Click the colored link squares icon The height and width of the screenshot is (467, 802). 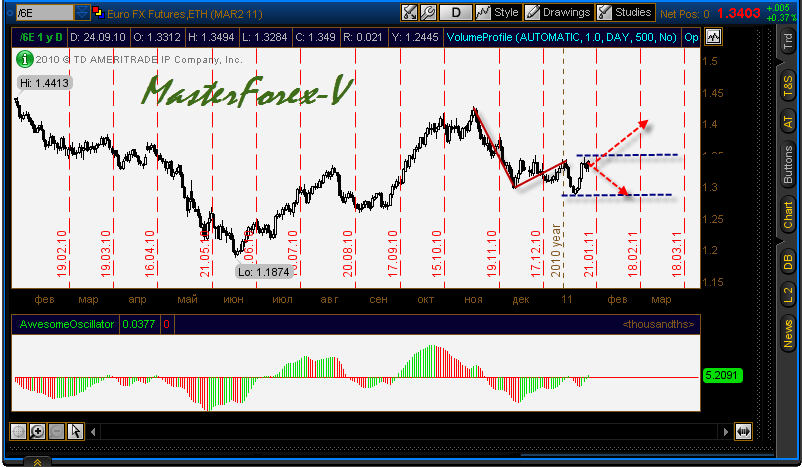[x=98, y=13]
